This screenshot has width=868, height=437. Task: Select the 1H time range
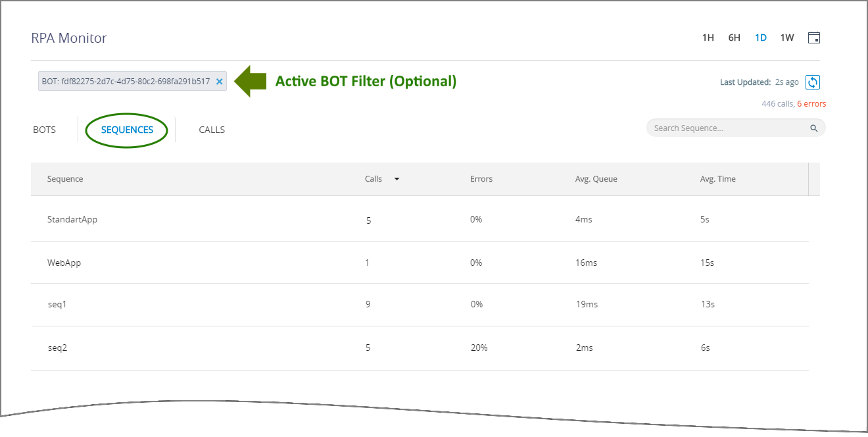(708, 38)
